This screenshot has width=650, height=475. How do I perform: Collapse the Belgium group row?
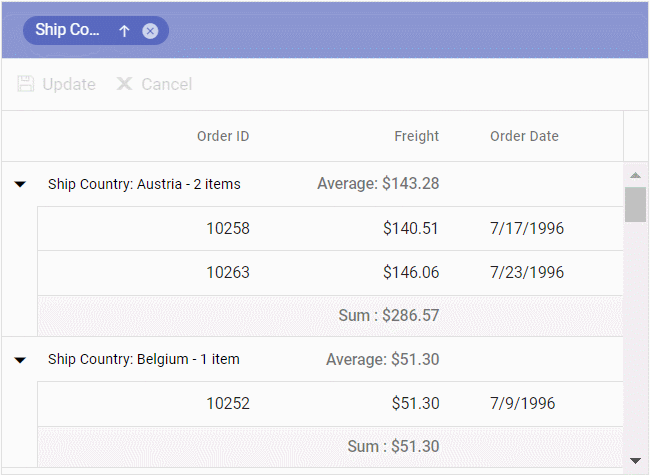pos(20,360)
